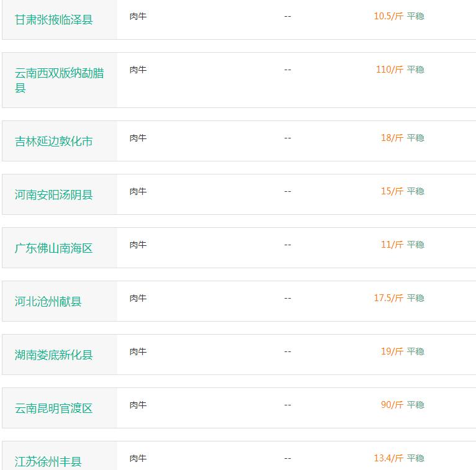
Task: Click the 18/斤 price in 敦化市 row
Action: tap(392, 138)
